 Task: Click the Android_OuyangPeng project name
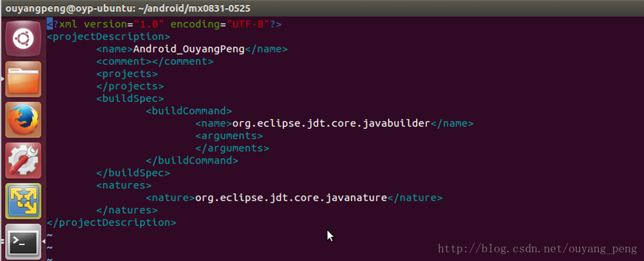coord(189,49)
